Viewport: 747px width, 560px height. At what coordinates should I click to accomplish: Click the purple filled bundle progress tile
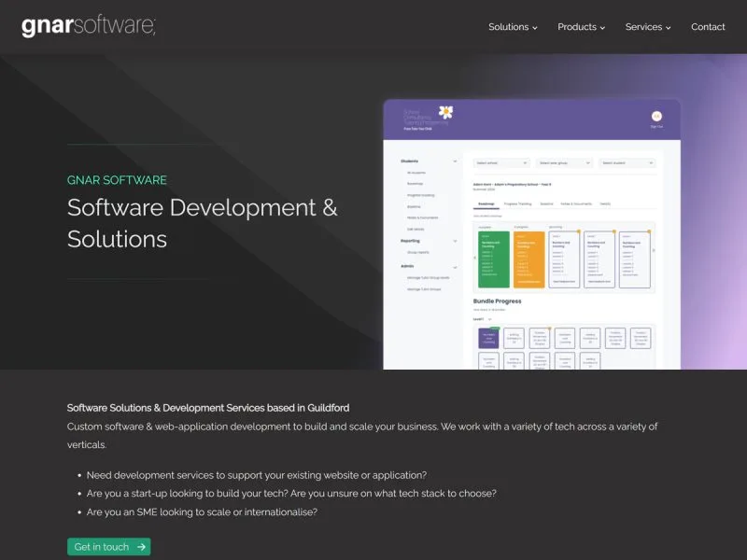pyautogui.click(x=488, y=338)
